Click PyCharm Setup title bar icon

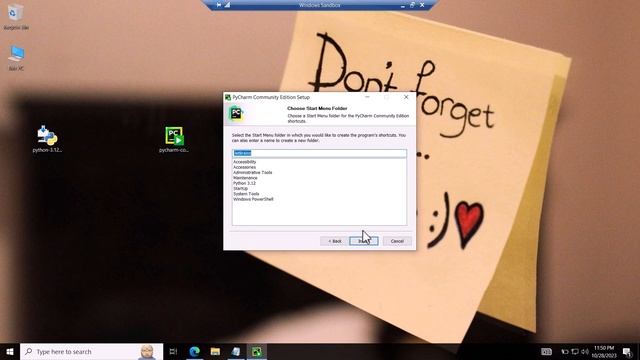point(228,97)
